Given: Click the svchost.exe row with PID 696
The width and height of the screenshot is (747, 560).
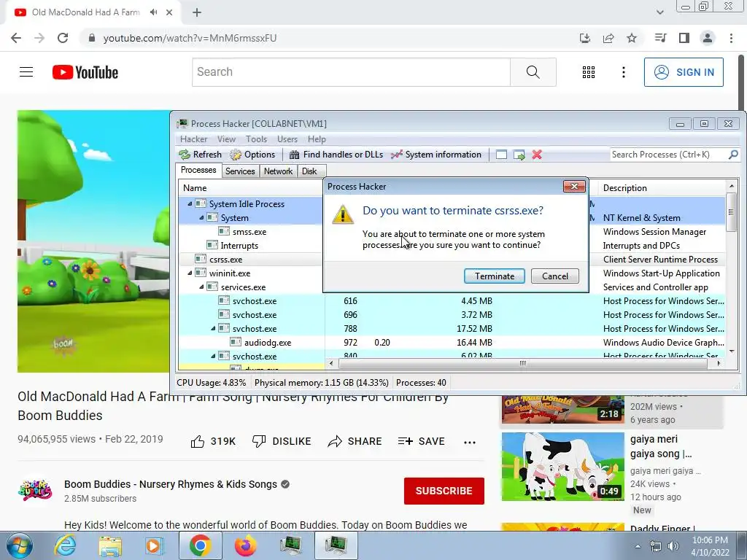Looking at the screenshot, I should click(452, 315).
